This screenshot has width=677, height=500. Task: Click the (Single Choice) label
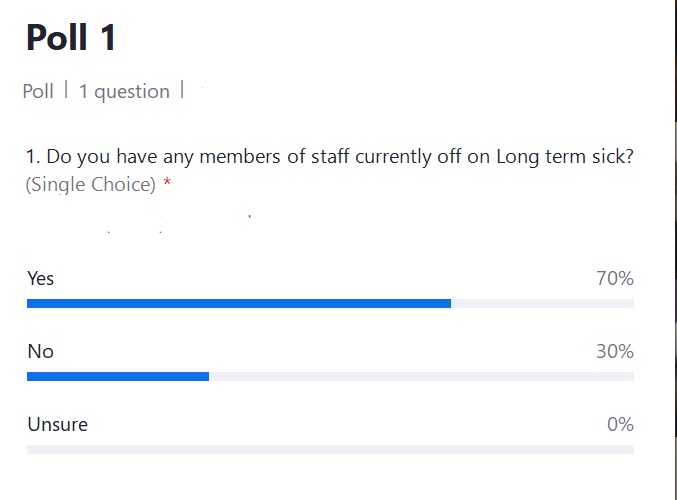[x=91, y=185]
